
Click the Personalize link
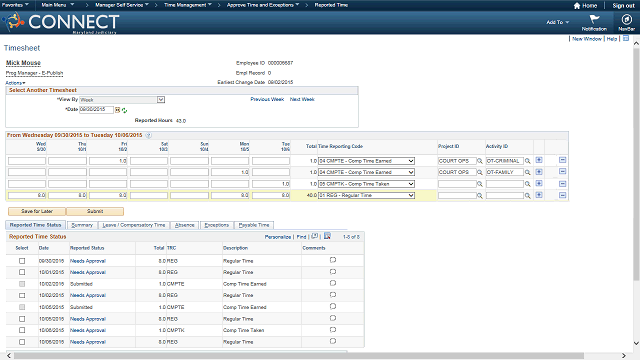pyautogui.click(x=278, y=237)
